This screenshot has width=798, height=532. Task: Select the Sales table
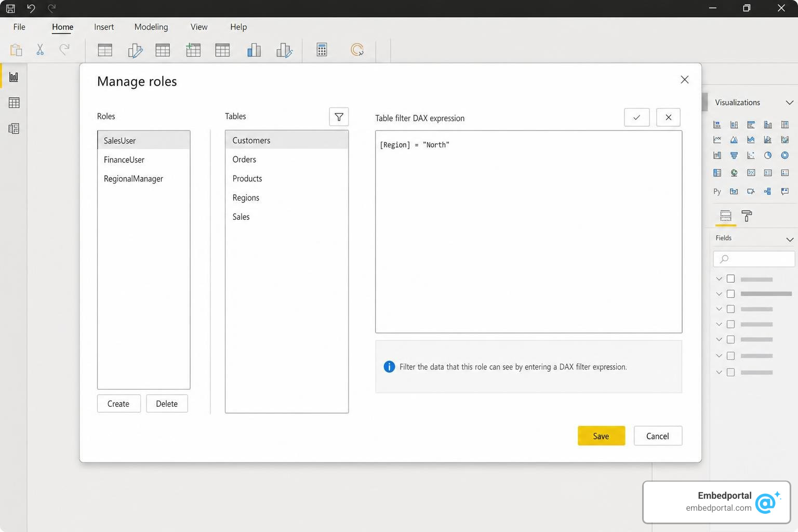pyautogui.click(x=287, y=217)
